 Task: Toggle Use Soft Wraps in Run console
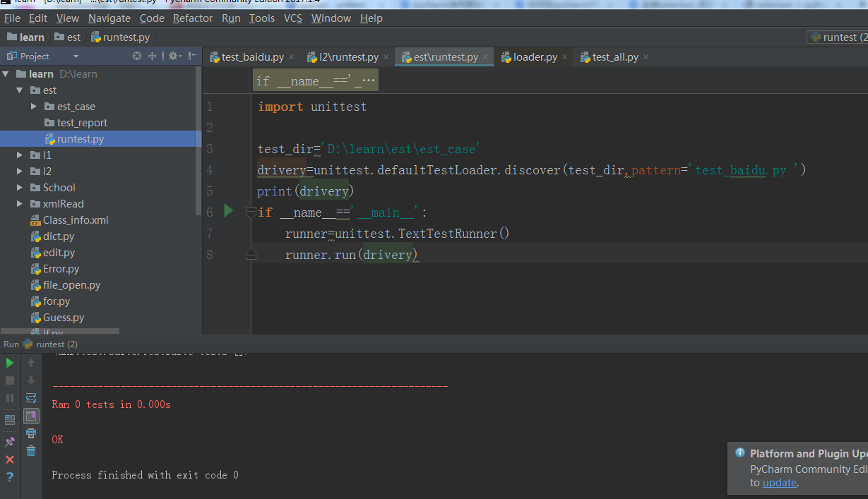click(x=31, y=398)
